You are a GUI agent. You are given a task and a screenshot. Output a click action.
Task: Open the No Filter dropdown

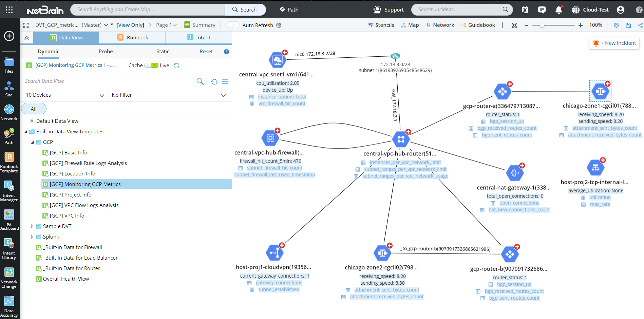coord(223,95)
